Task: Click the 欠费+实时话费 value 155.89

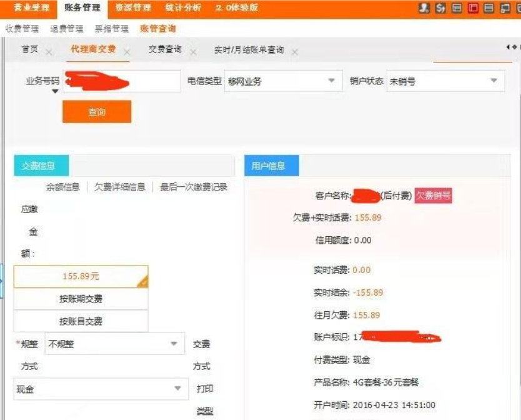Action: [x=368, y=218]
